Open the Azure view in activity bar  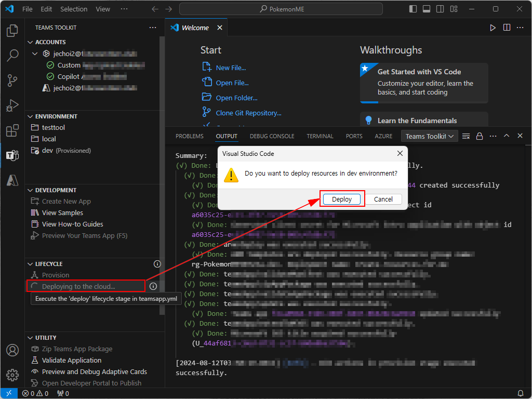12,180
